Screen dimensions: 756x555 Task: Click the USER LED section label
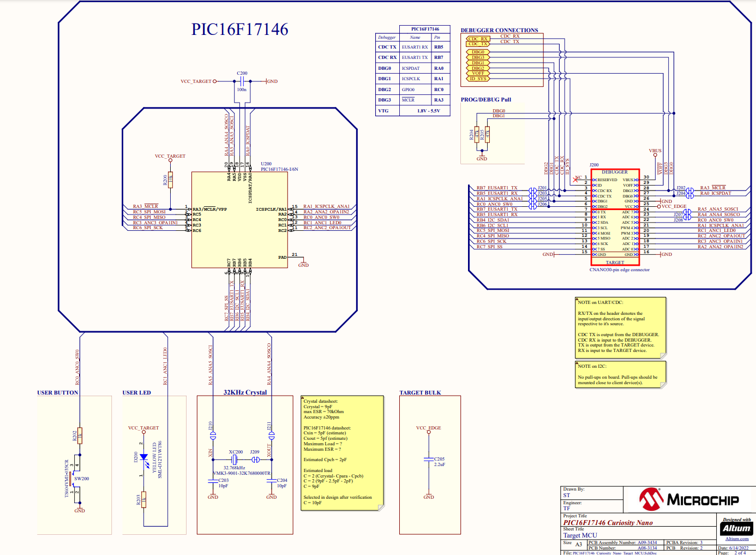coord(136,392)
